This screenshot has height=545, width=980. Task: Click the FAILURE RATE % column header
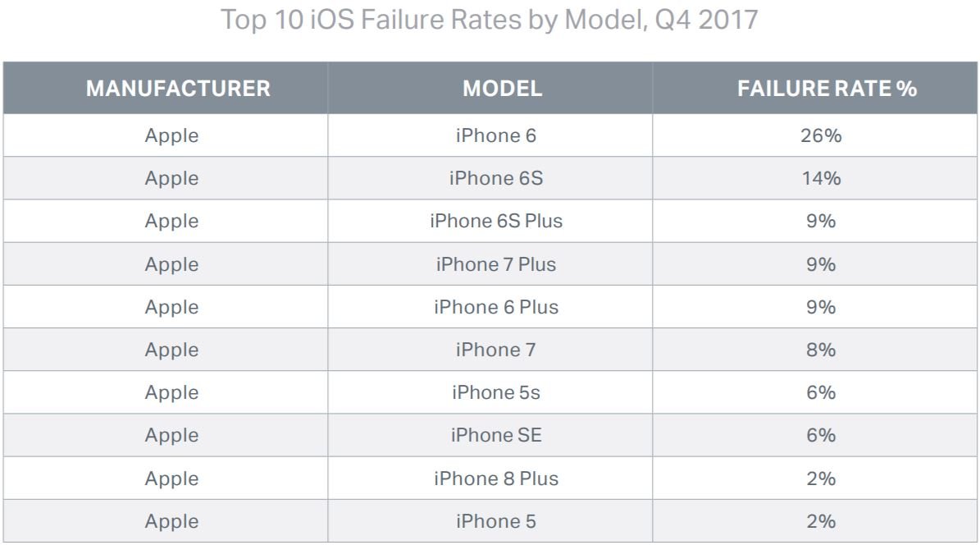click(827, 88)
